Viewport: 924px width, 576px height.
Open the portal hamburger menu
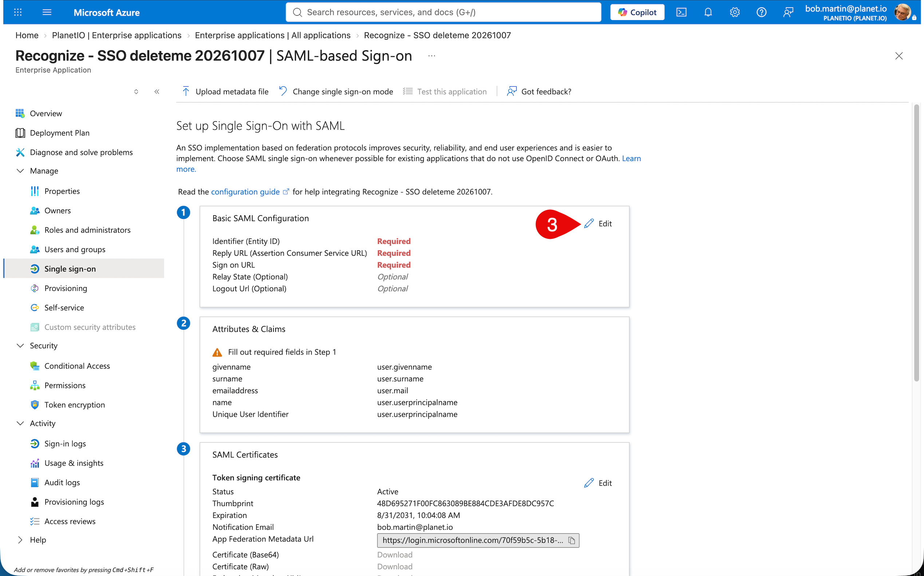[x=47, y=12]
